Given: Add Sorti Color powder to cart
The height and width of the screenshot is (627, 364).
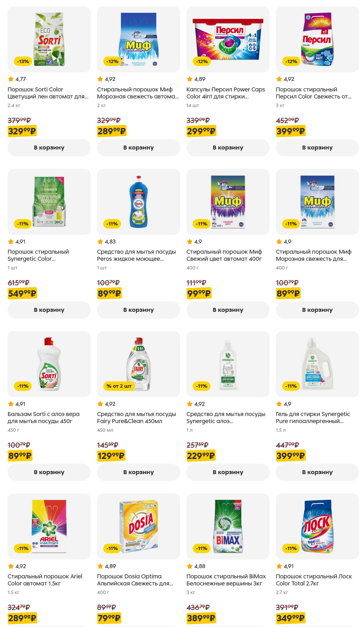Looking at the screenshot, I should [49, 148].
